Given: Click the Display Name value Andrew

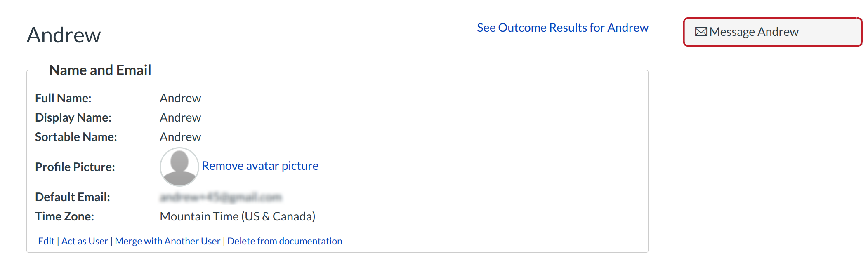Looking at the screenshot, I should click(x=180, y=117).
